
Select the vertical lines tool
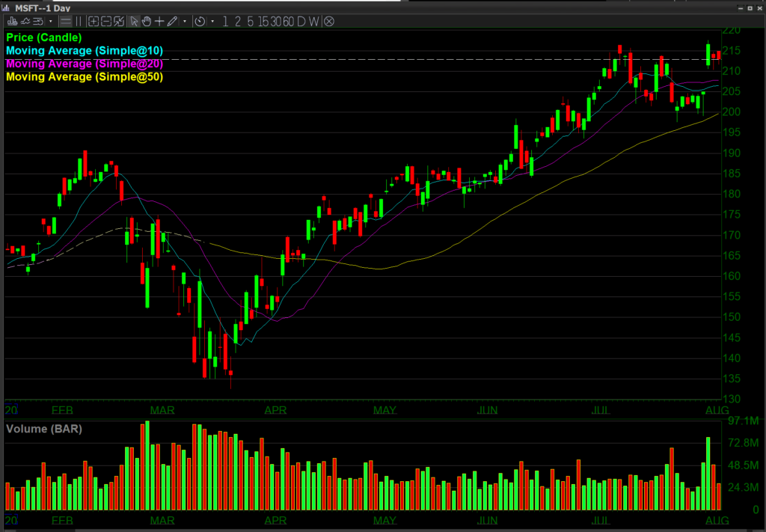tap(79, 21)
